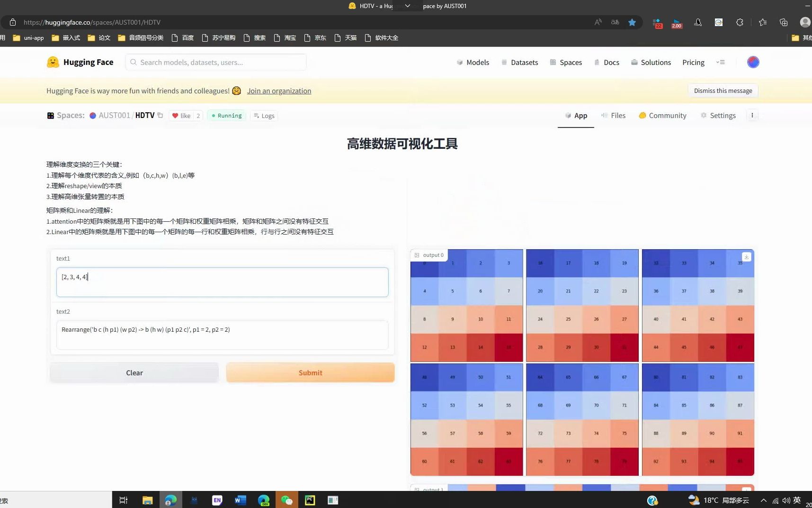Open the navigation list dropdown beside Pricing
The height and width of the screenshot is (508, 812).
click(x=721, y=62)
